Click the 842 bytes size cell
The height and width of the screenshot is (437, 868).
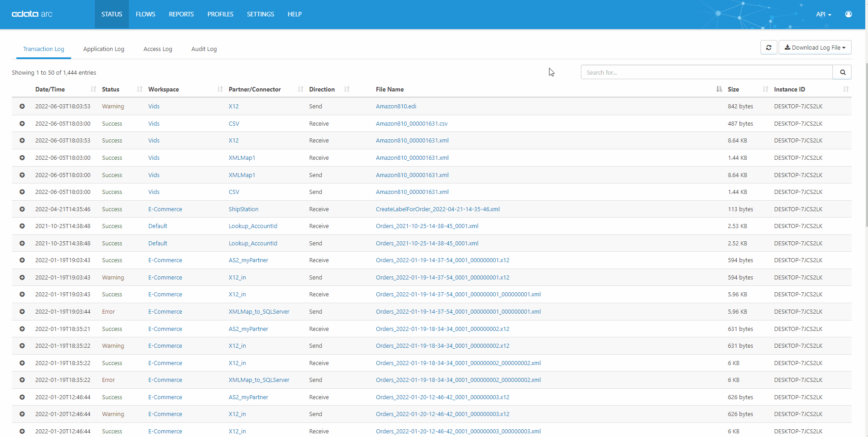pos(740,107)
